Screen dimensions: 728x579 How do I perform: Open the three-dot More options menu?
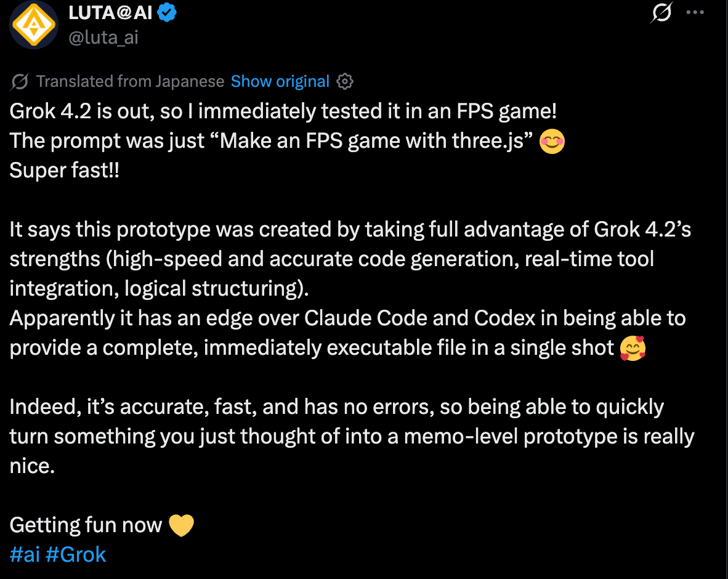[x=695, y=13]
